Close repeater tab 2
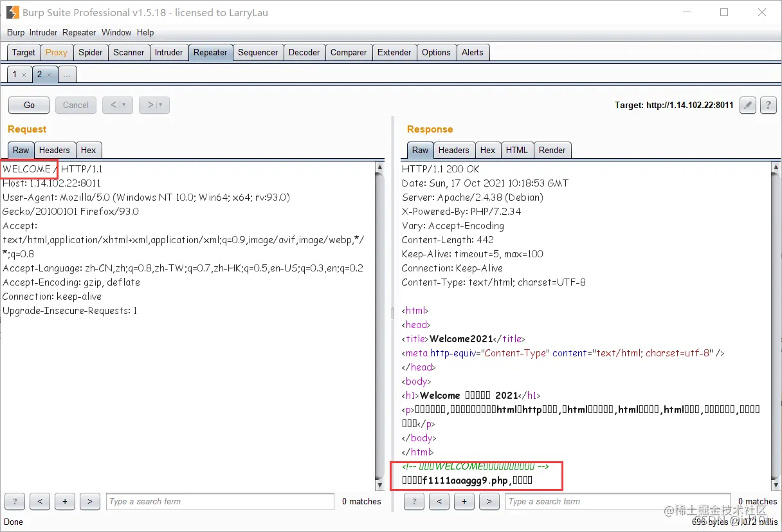 49,75
